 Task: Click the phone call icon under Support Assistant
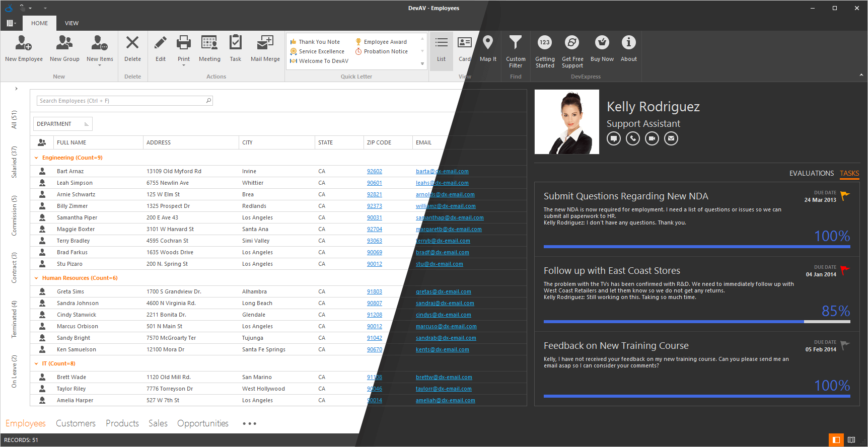click(x=633, y=138)
